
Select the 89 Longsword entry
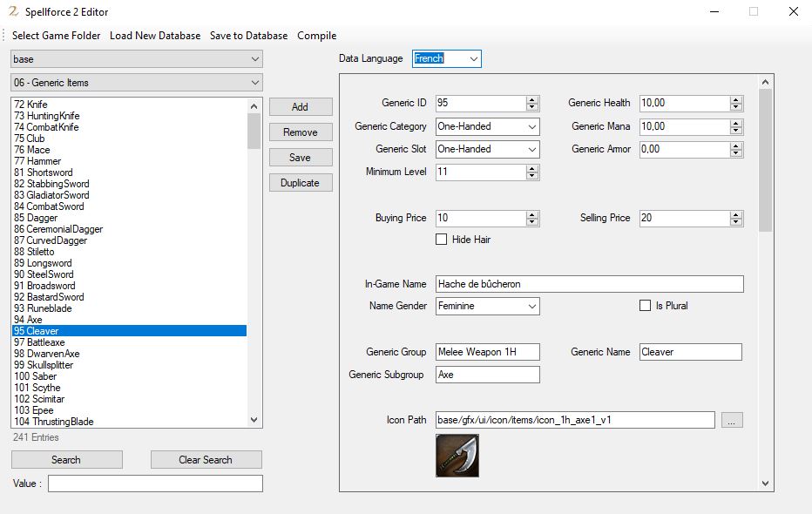coord(130,263)
